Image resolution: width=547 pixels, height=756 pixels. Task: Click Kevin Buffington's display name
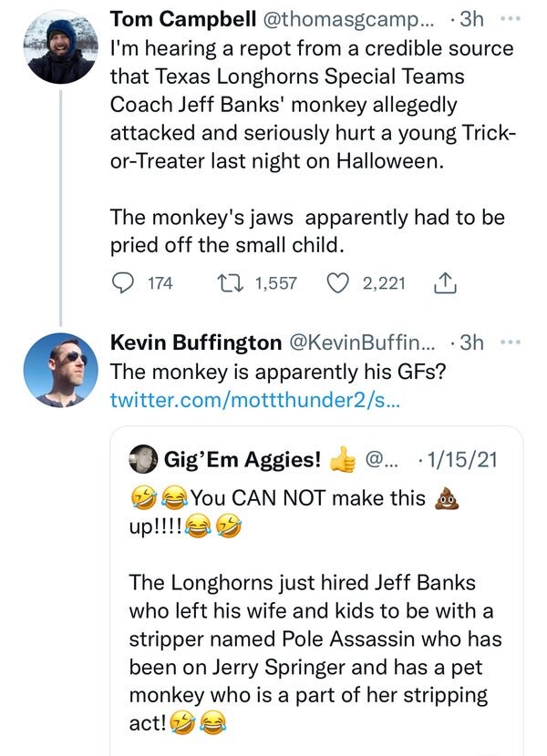pos(195,342)
